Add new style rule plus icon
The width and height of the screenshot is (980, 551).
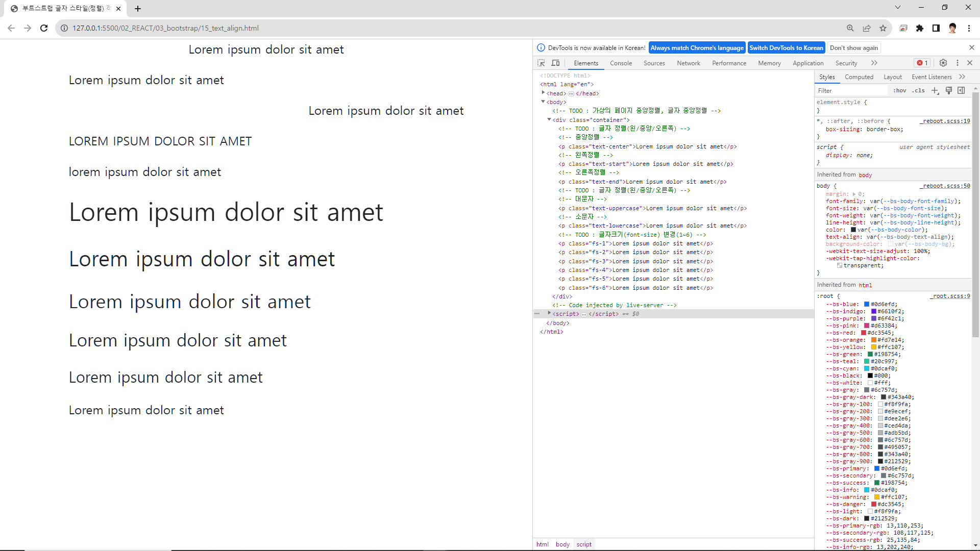tap(935, 90)
